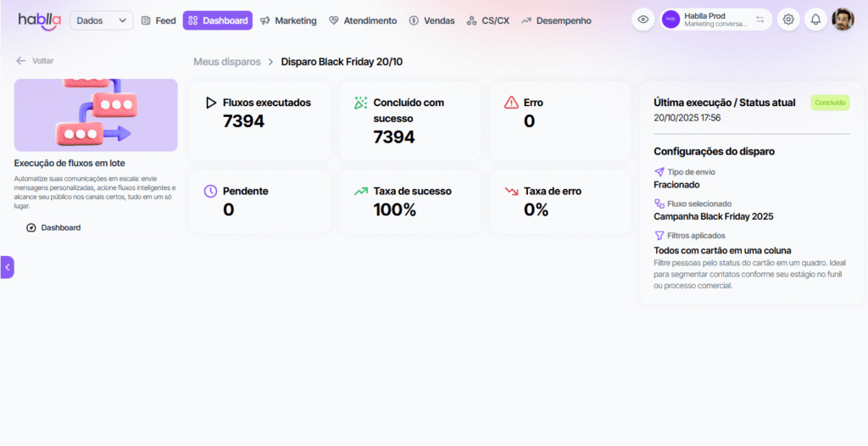Screen dimensions: 868x446
Task: Click the back arrow icon
Action: tap(20, 61)
